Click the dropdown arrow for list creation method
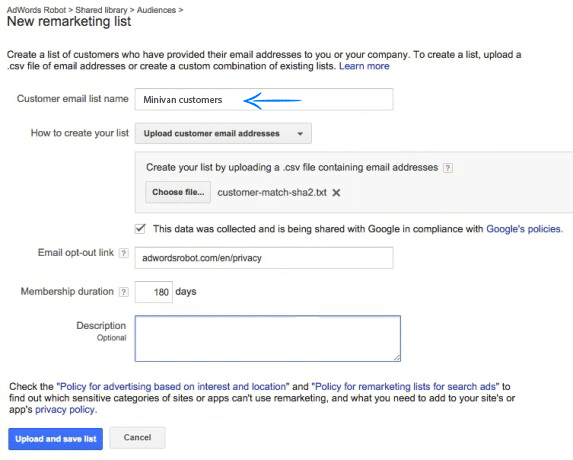The image size is (573, 460). 300,134
